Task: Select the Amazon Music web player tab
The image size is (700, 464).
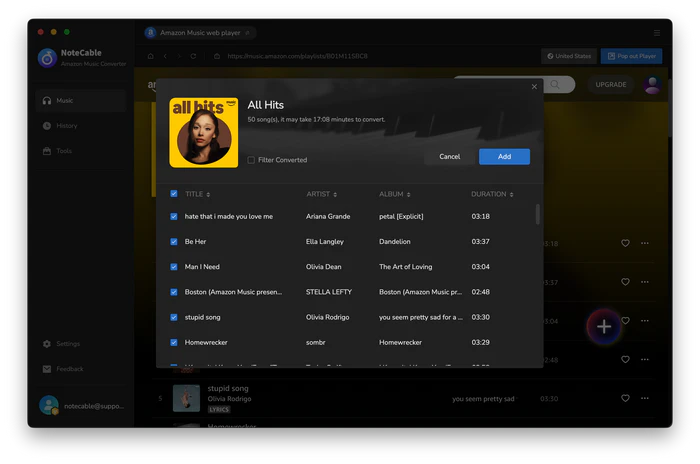Action: (x=200, y=33)
